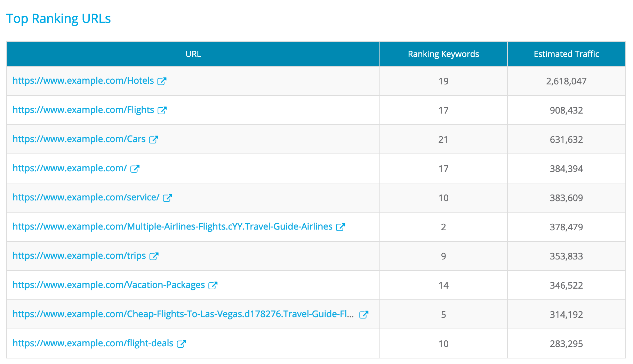Click the example.com homepage URL
This screenshot has height=364, width=633.
pos(69,168)
